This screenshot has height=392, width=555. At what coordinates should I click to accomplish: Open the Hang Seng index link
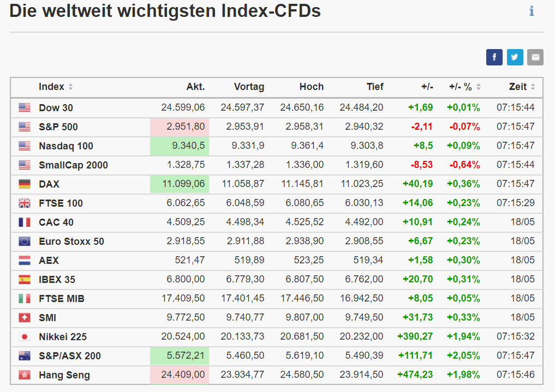tap(64, 375)
